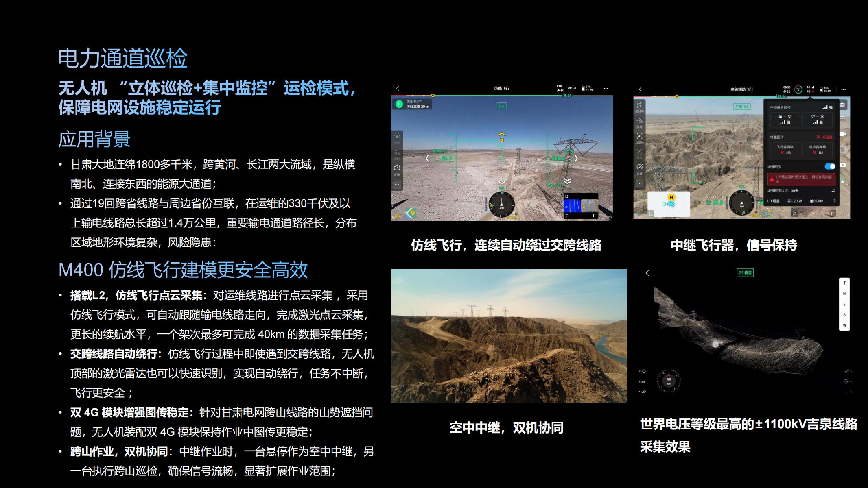Screen dimensions: 868x488
Task: Click the FPV view label
Action: click(x=502, y=106)
